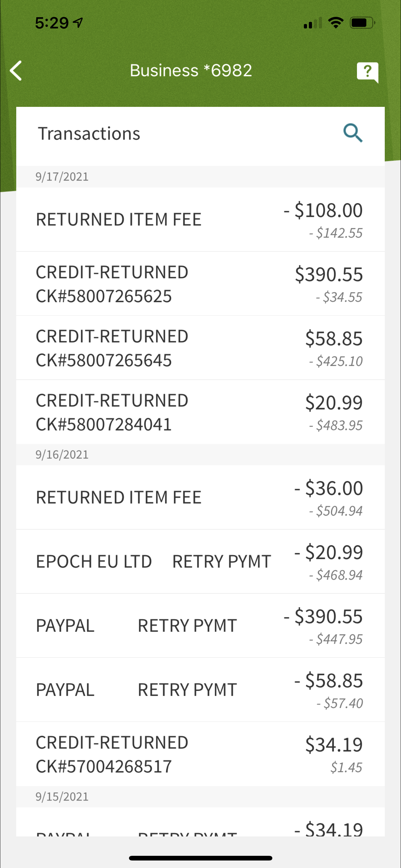Open the $36.00 Returned Item Fee transaction
401x868 pixels.
click(200, 497)
